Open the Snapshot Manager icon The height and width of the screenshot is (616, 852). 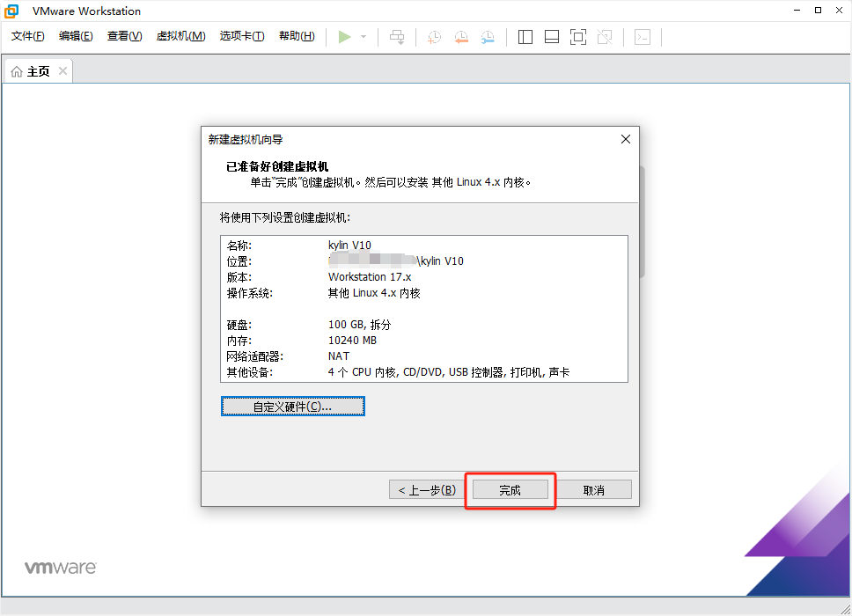[488, 37]
